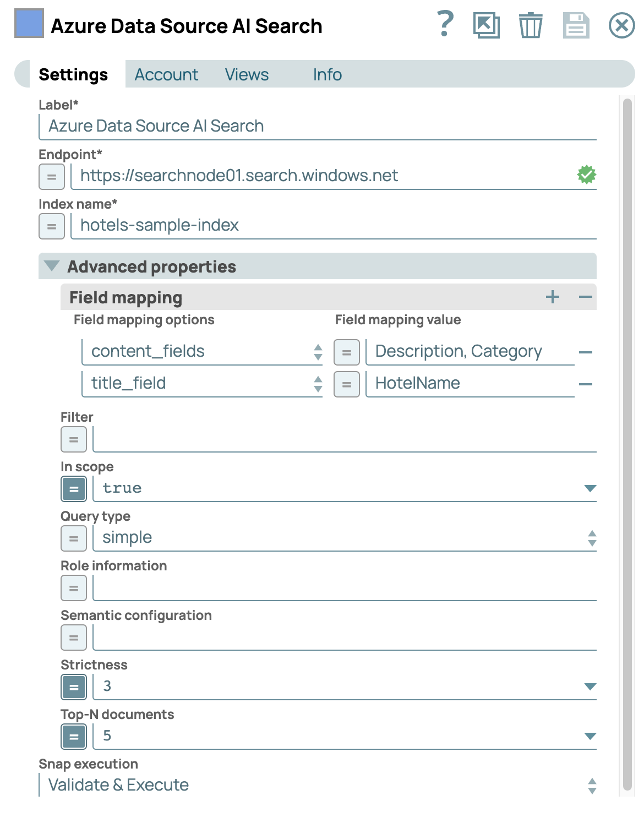Collapse the Advanced properties section
Image resolution: width=644 pixels, height=828 pixels.
52,266
